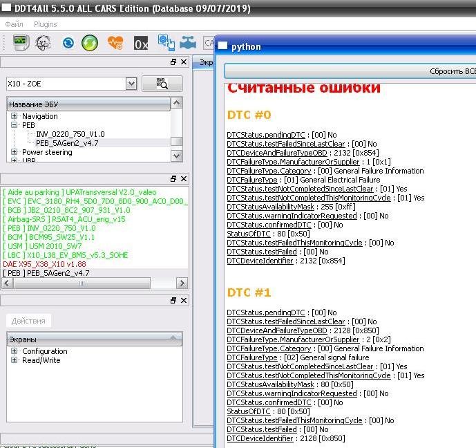Open the Файл menu
The height and width of the screenshot is (448, 476).
pos(14,24)
